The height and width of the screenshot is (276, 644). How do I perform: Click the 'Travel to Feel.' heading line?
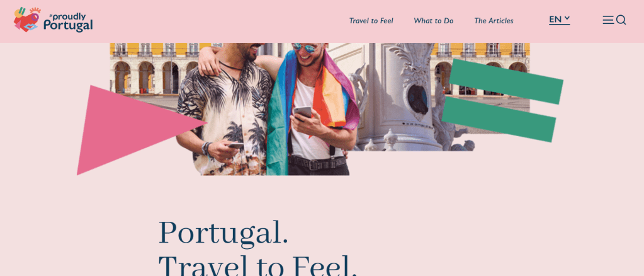tap(257, 265)
